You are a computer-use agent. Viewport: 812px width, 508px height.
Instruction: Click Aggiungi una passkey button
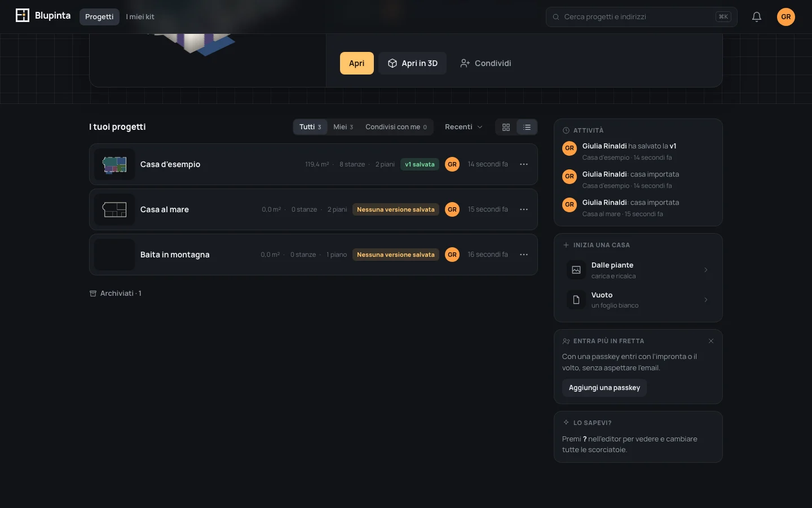pyautogui.click(x=604, y=388)
